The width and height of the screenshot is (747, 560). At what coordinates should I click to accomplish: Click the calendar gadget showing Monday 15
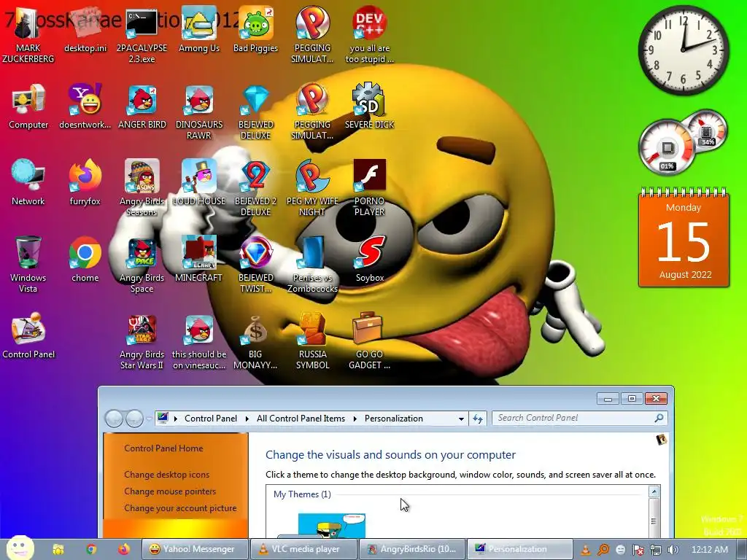pos(684,238)
